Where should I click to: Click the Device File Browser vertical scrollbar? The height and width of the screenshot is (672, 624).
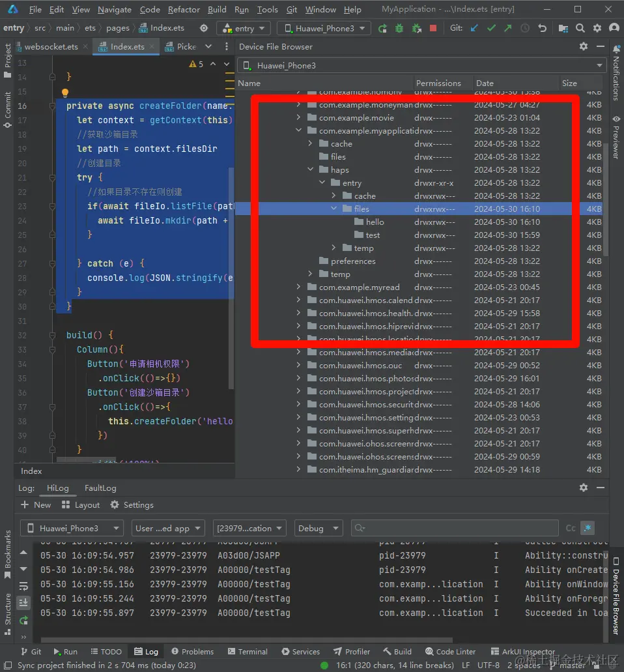tap(606, 199)
